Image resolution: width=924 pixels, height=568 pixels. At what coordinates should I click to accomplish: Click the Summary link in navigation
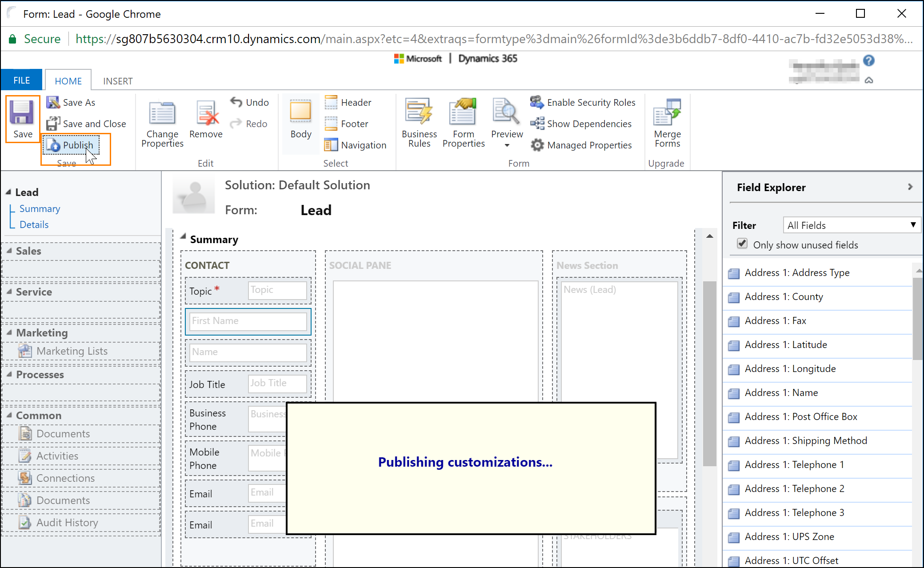[40, 208]
